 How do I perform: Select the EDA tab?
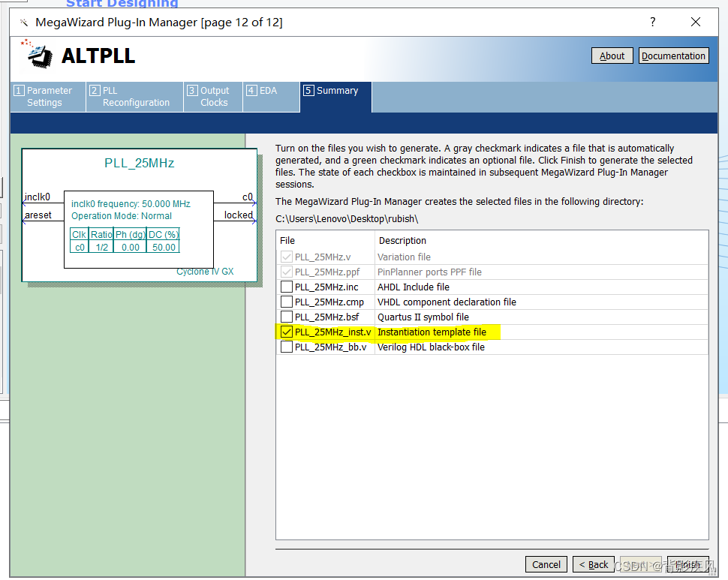click(x=271, y=97)
